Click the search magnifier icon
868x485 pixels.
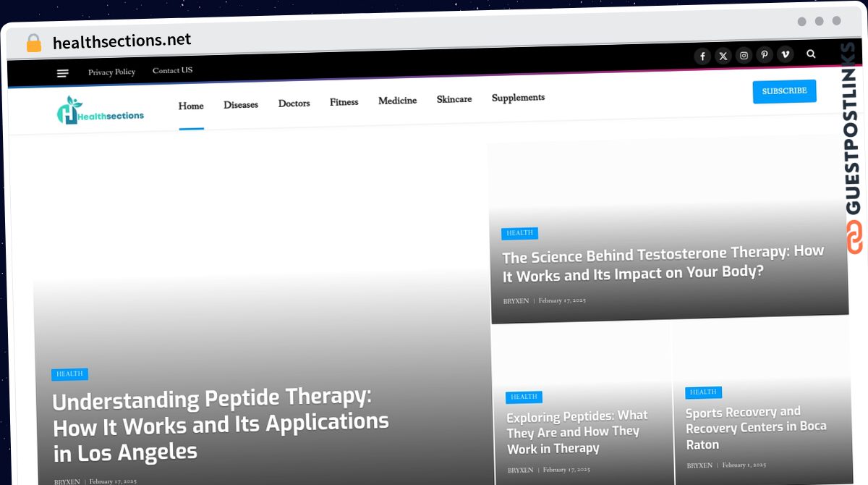(811, 54)
